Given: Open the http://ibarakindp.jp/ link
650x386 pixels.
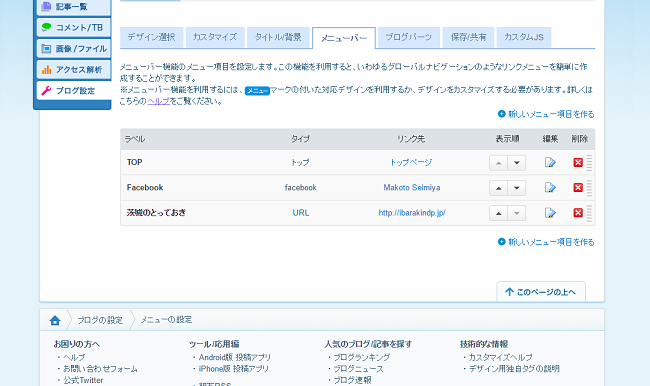Looking at the screenshot, I should pyautogui.click(x=412, y=213).
